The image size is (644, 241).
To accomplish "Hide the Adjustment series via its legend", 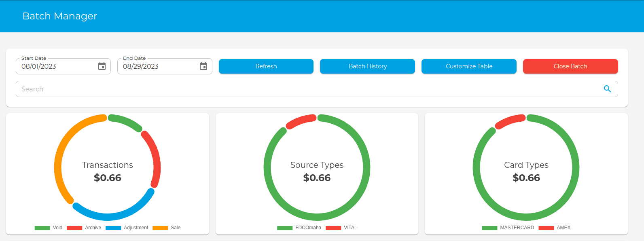I will coord(127,228).
